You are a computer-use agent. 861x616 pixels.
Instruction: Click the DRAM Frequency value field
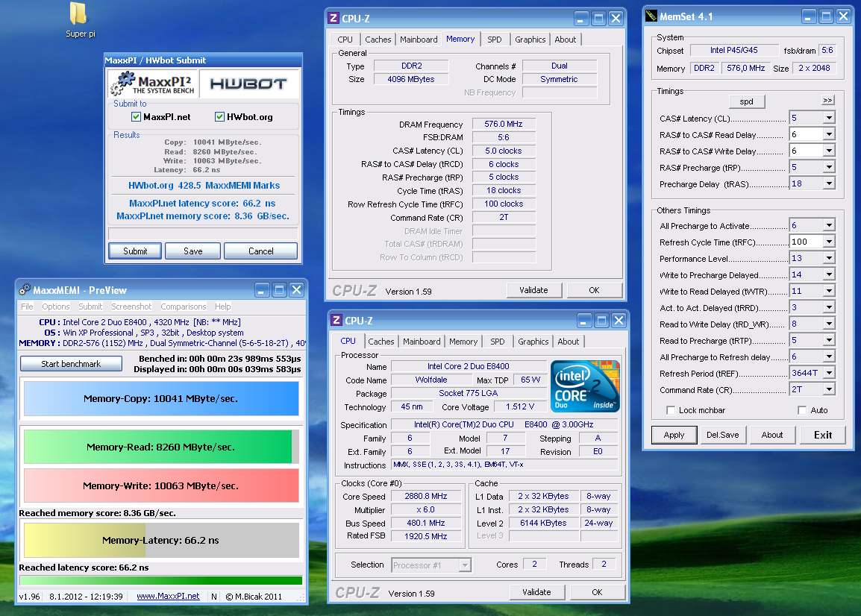coord(503,124)
